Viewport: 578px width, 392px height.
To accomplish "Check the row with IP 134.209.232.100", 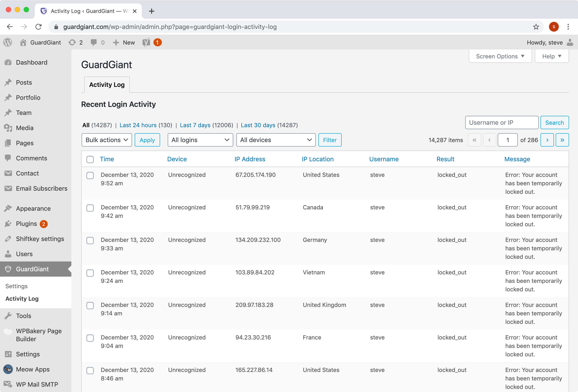I will [x=90, y=241].
